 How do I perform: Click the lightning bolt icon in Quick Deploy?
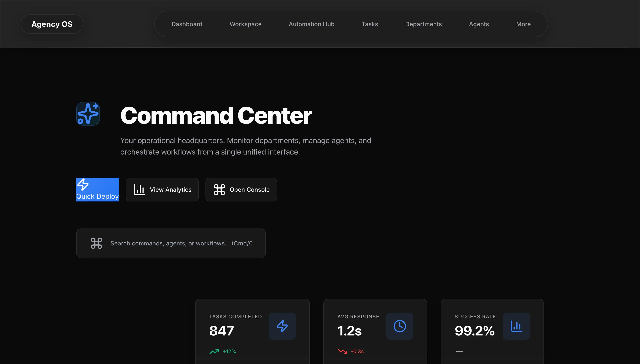[x=83, y=185]
